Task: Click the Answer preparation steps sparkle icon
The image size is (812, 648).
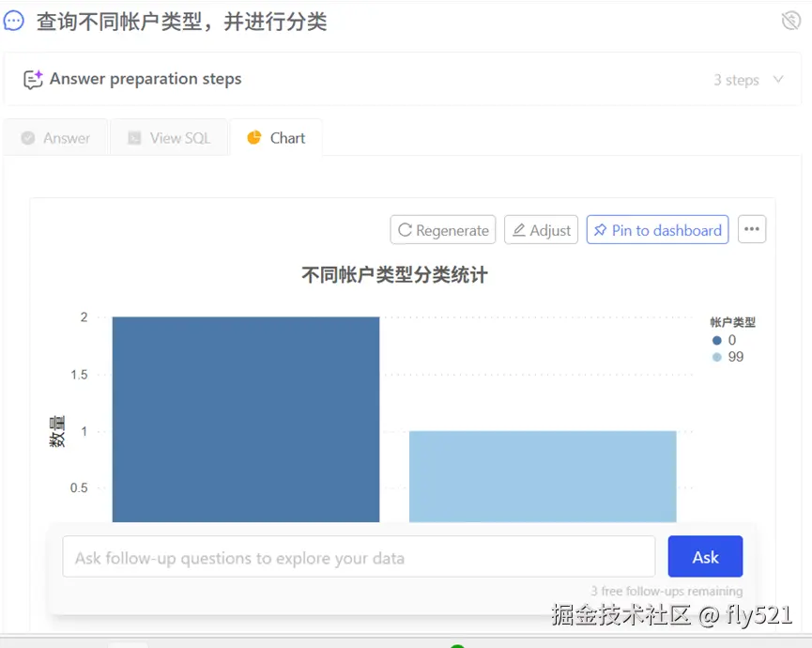Action: pyautogui.click(x=33, y=79)
